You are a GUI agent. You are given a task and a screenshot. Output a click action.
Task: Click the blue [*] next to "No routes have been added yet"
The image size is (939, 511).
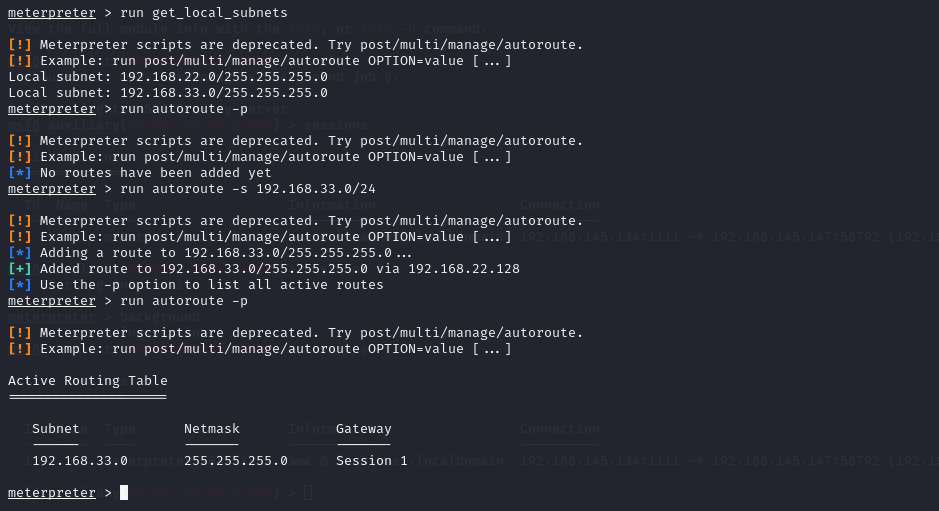pos(20,173)
